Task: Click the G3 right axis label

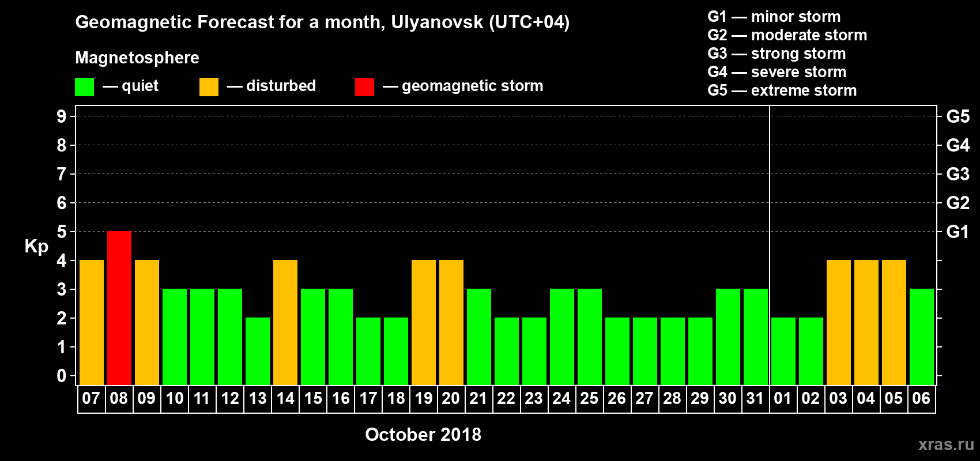Action: pyautogui.click(x=958, y=174)
